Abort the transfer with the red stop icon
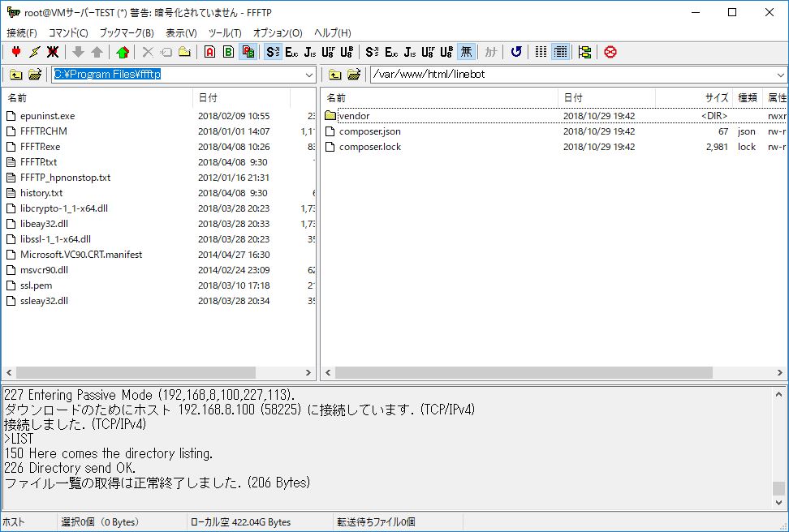789x532 pixels. (x=611, y=51)
